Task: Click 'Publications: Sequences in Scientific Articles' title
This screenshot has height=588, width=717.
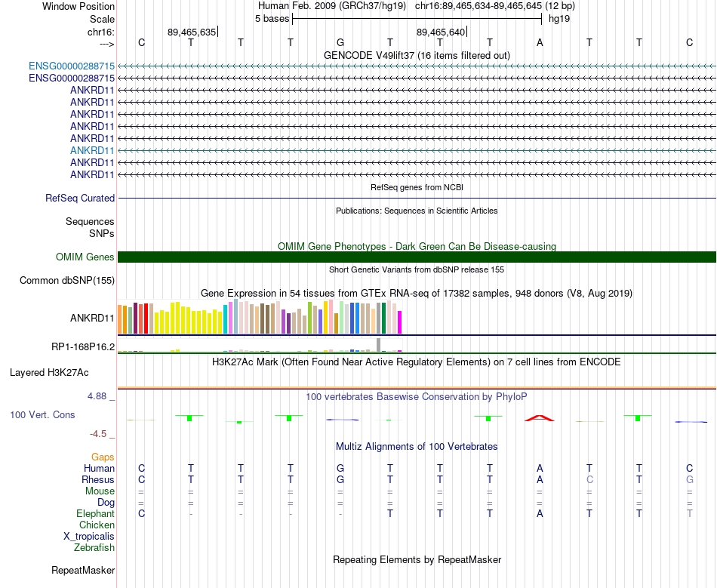Action: click(417, 211)
